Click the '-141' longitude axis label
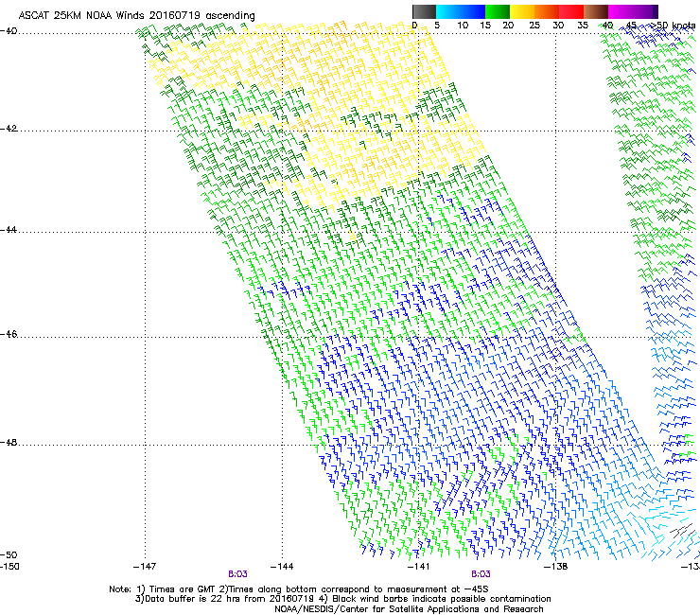 click(419, 567)
